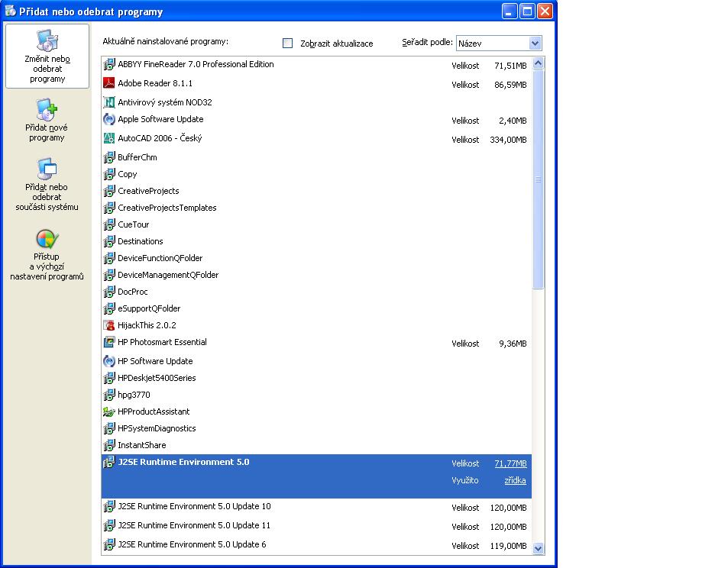Click the zřídka usage link
Screen dimensions: 728x568
516,480
